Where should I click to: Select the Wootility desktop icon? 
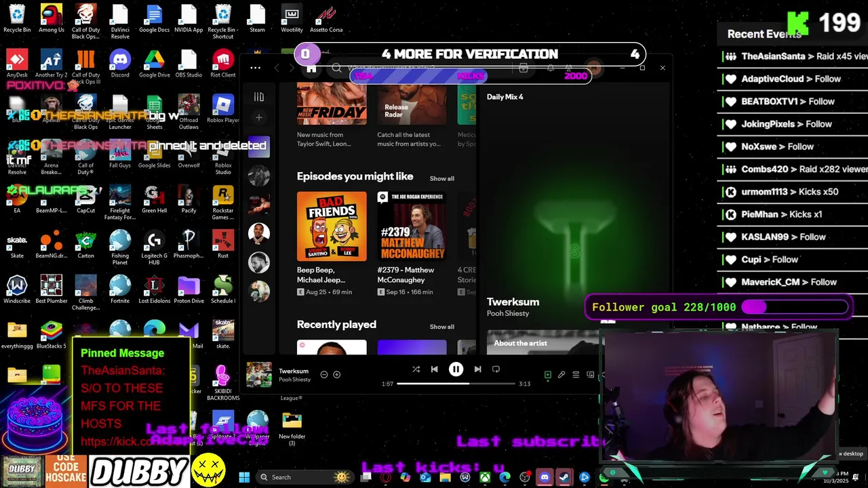coord(292,18)
